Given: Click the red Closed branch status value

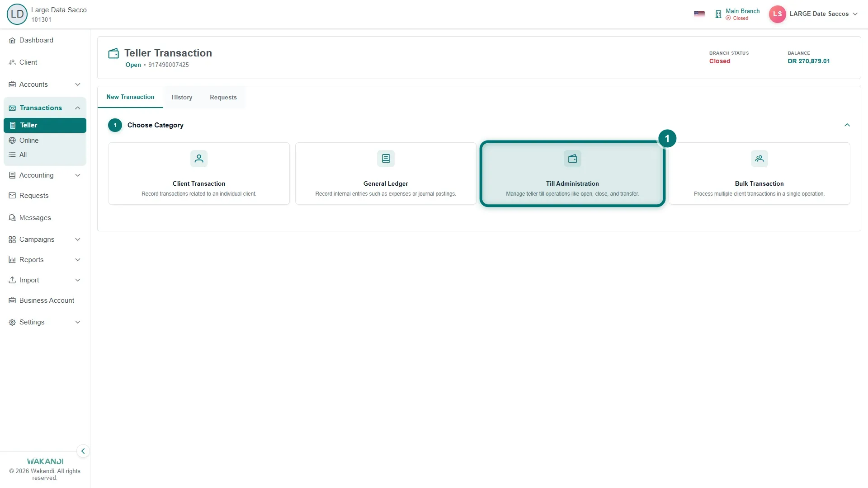Looking at the screenshot, I should tap(720, 61).
